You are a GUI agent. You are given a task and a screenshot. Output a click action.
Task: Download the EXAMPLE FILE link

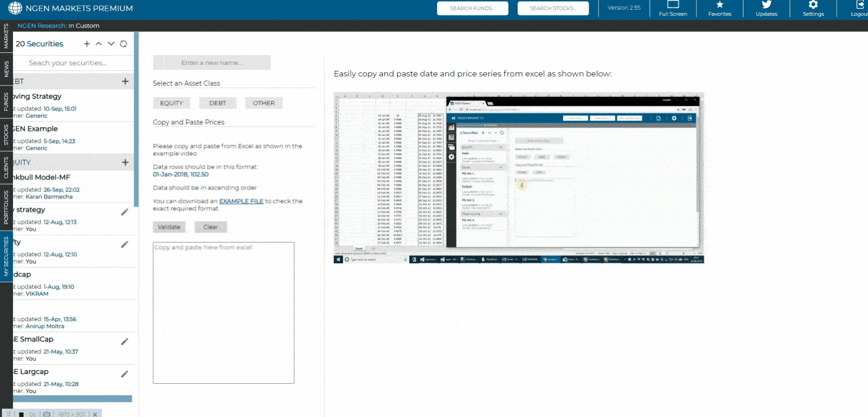click(241, 201)
